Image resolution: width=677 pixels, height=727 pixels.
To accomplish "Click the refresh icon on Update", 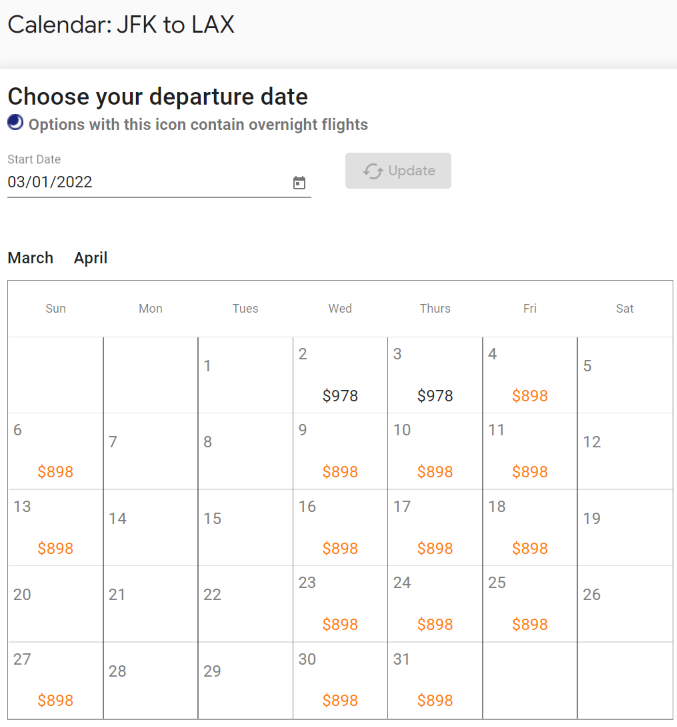I will (373, 171).
